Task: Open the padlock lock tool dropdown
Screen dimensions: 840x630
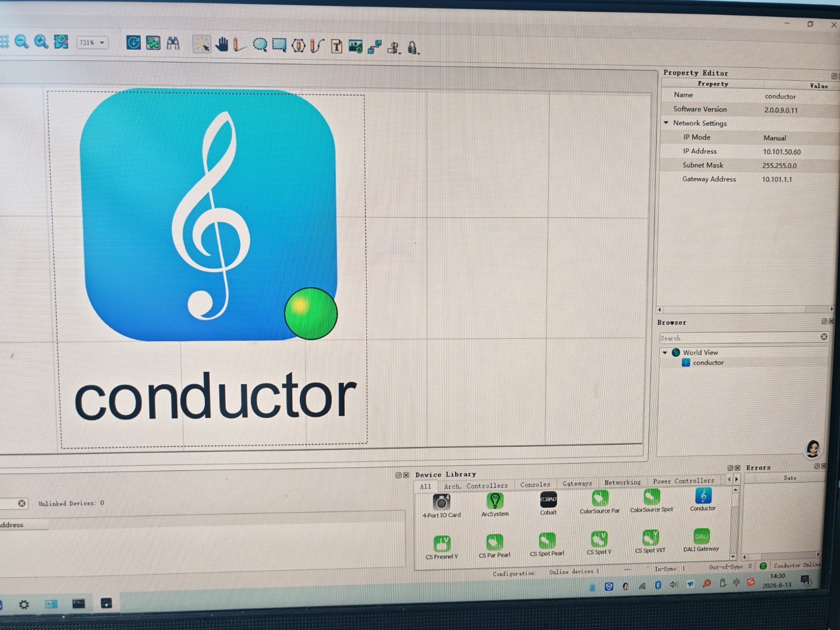Action: [413, 48]
